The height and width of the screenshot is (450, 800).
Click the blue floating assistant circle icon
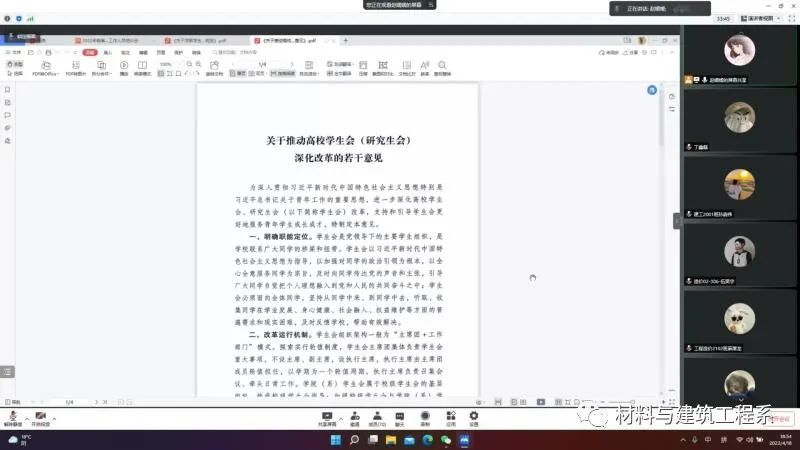[652, 90]
